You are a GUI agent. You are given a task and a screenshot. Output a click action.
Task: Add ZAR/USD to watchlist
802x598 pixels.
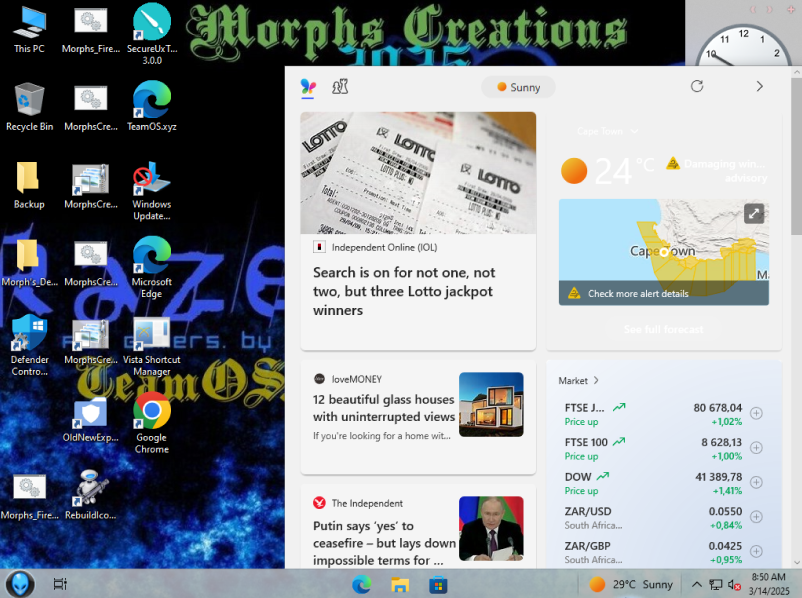tap(756, 517)
